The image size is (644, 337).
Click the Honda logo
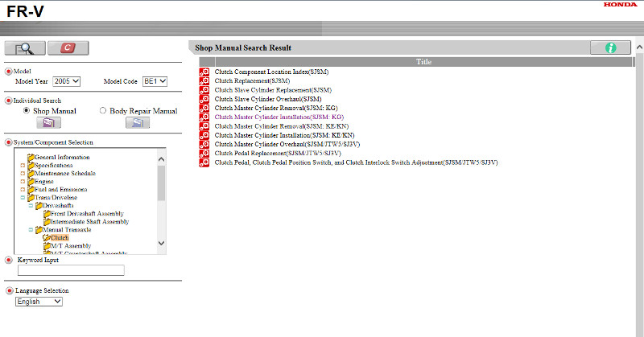619,6
